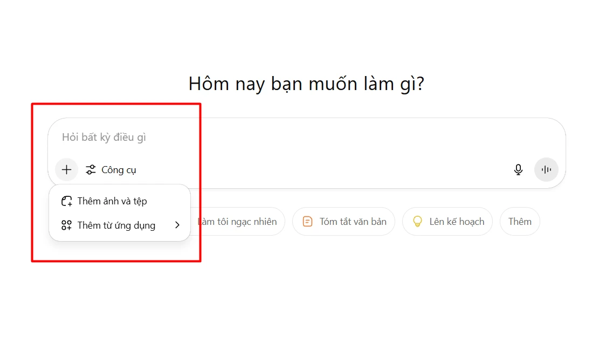599x364 pixels.
Task: Open the Công cụ tools menu
Action: [111, 170]
